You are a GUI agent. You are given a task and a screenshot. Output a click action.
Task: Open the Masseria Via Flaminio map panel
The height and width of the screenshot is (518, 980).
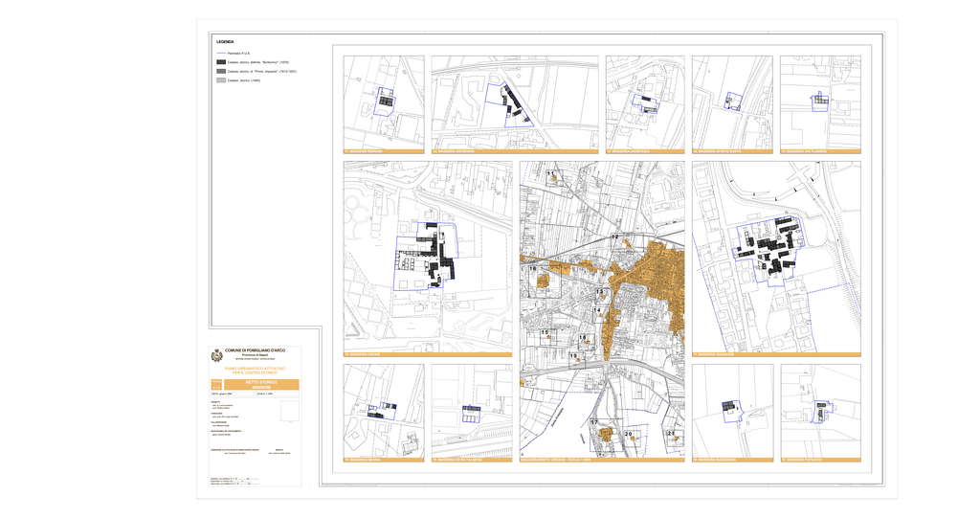pos(820,101)
